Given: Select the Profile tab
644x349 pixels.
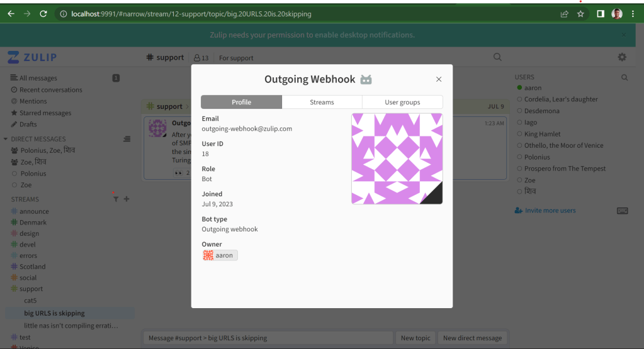Looking at the screenshot, I should tap(241, 102).
